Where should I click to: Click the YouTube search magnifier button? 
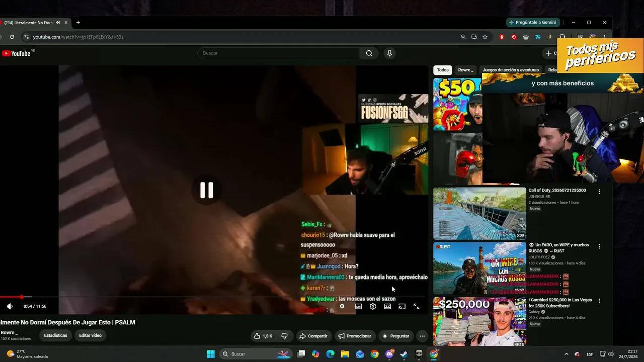369,53
